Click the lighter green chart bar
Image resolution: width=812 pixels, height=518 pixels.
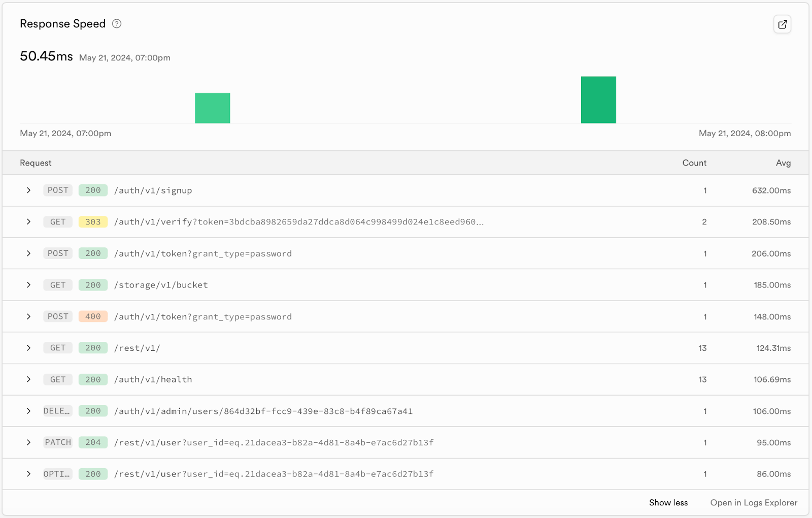(x=213, y=108)
